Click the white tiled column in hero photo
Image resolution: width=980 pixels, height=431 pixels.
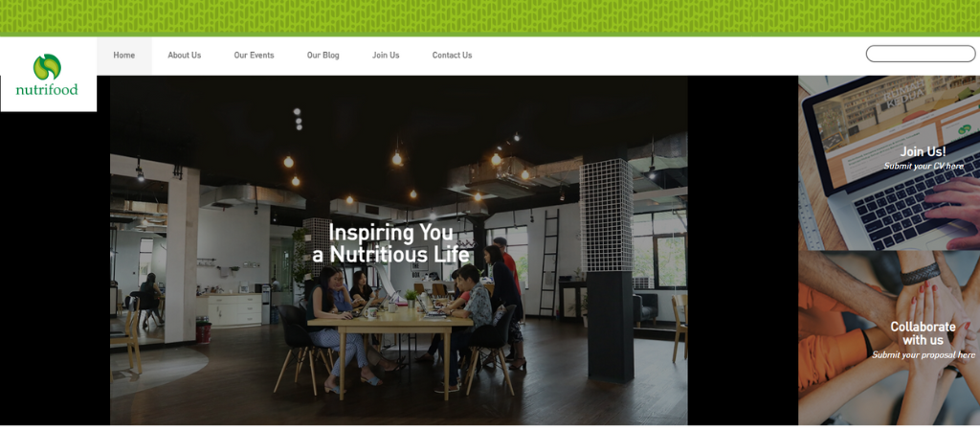tap(606, 215)
